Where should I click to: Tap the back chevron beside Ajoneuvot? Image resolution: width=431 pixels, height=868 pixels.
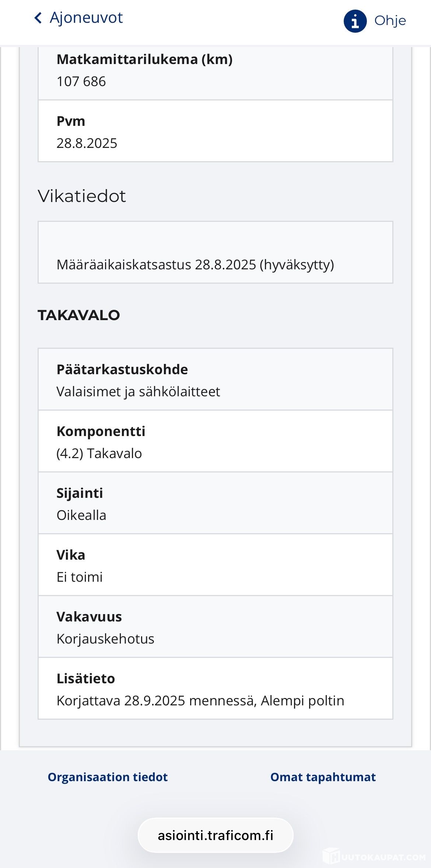click(38, 18)
